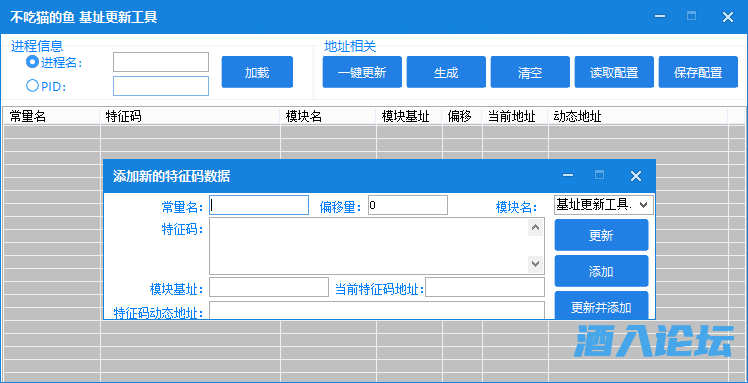Focus the 当前特征码地址 input field
The height and width of the screenshot is (383, 748).
pos(485,287)
